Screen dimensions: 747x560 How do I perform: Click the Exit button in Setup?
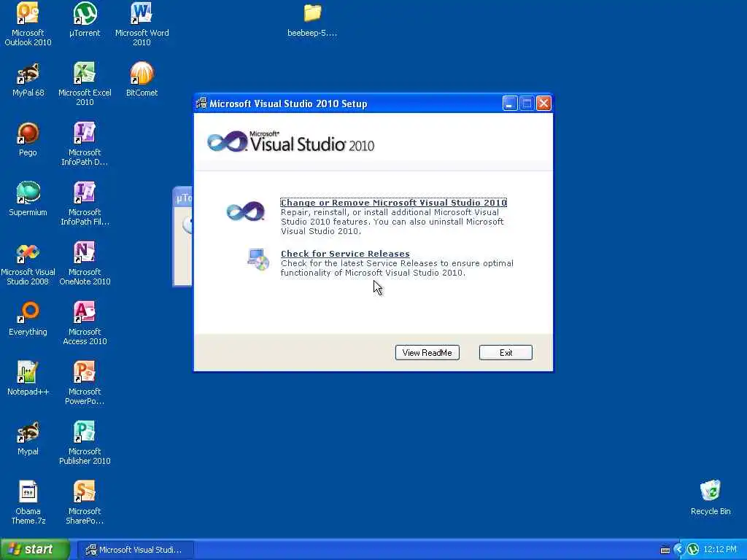coord(506,353)
